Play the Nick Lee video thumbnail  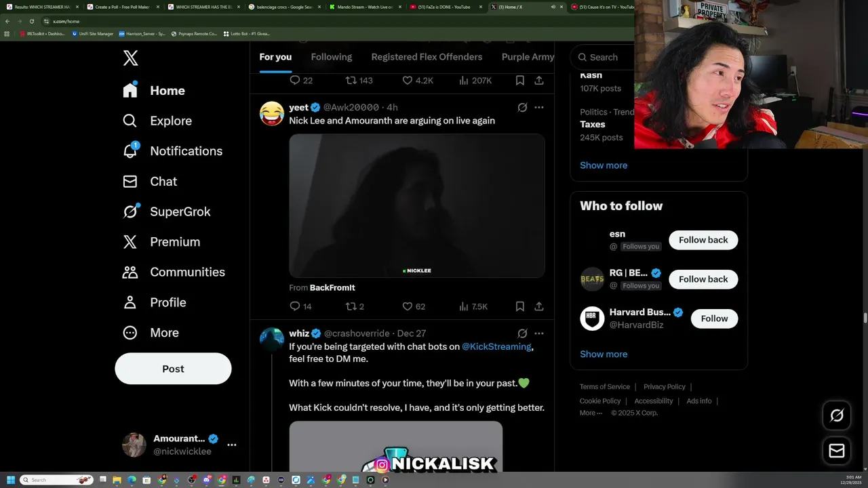pyautogui.click(x=417, y=205)
